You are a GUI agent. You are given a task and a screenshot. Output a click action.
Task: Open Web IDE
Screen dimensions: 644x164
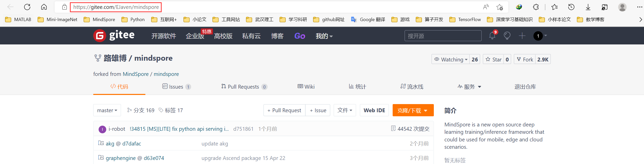374,110
